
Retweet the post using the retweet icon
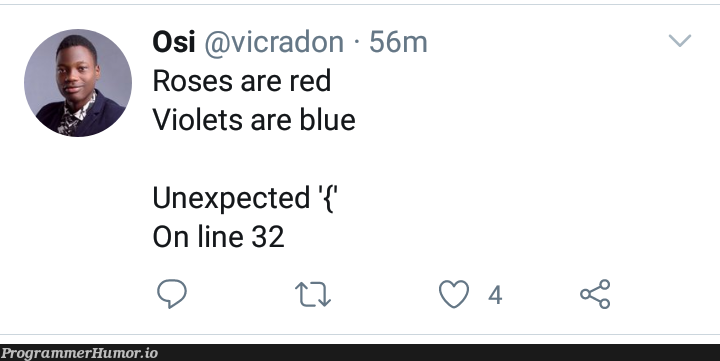(313, 294)
